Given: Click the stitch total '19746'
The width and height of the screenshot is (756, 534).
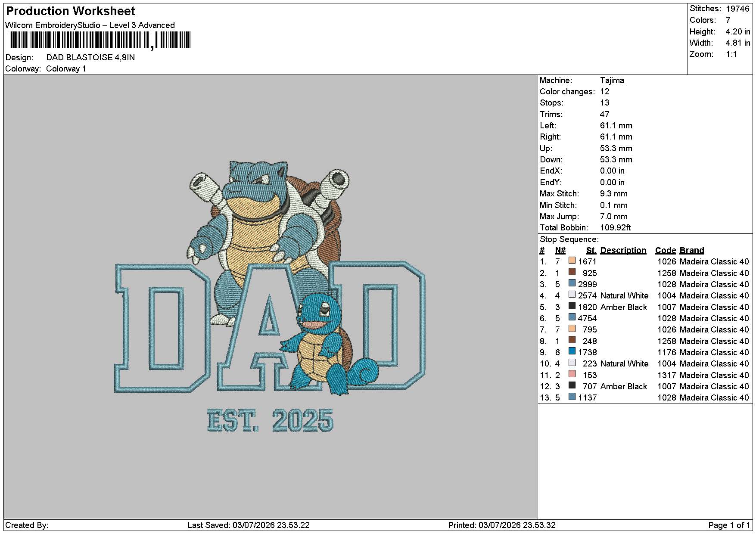Looking at the screenshot, I should click(738, 9).
